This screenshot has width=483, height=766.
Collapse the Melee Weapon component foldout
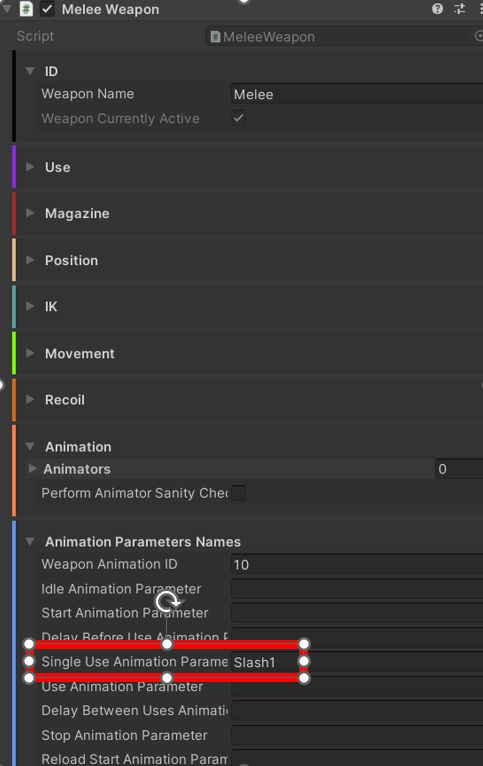click(x=7, y=9)
